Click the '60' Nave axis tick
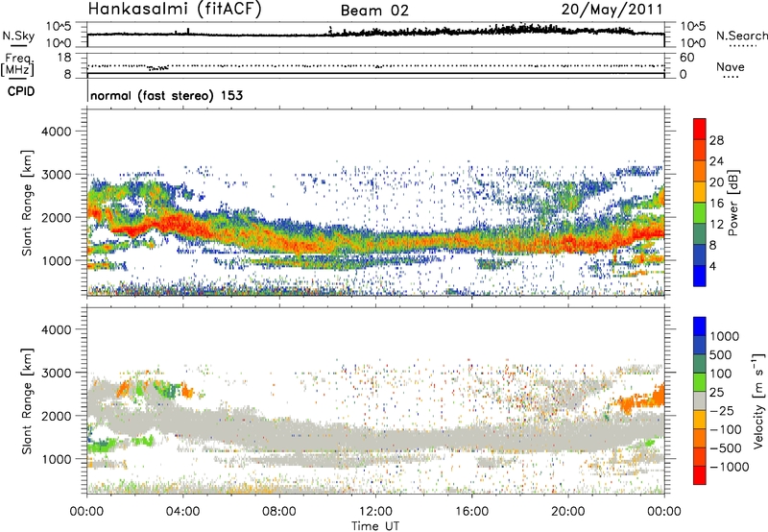 [x=687, y=58]
